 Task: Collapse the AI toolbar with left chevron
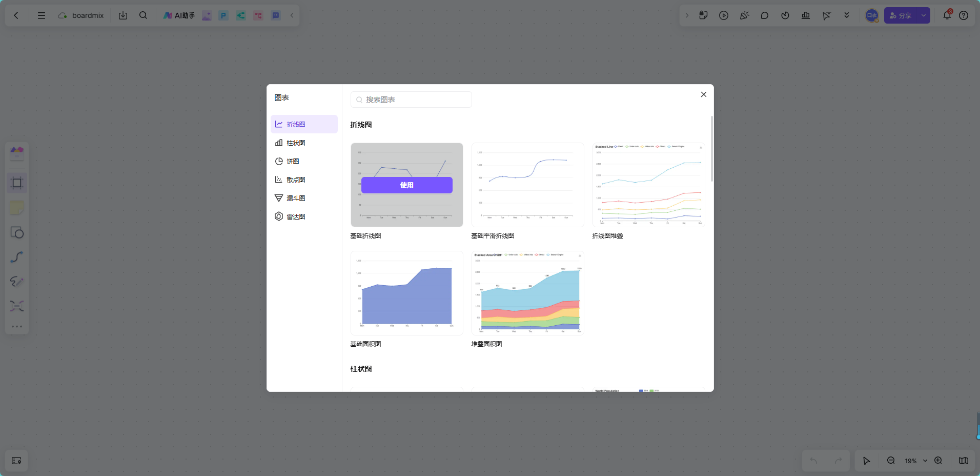pos(292,15)
